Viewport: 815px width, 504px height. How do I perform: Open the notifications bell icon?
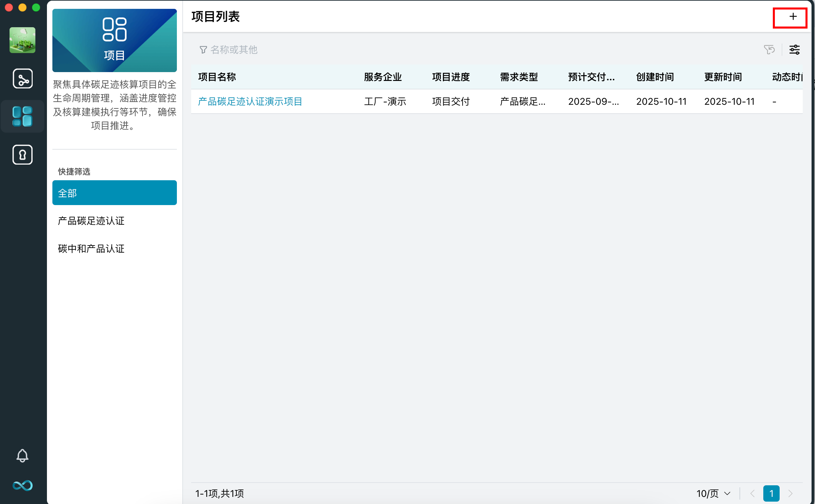coord(22,456)
